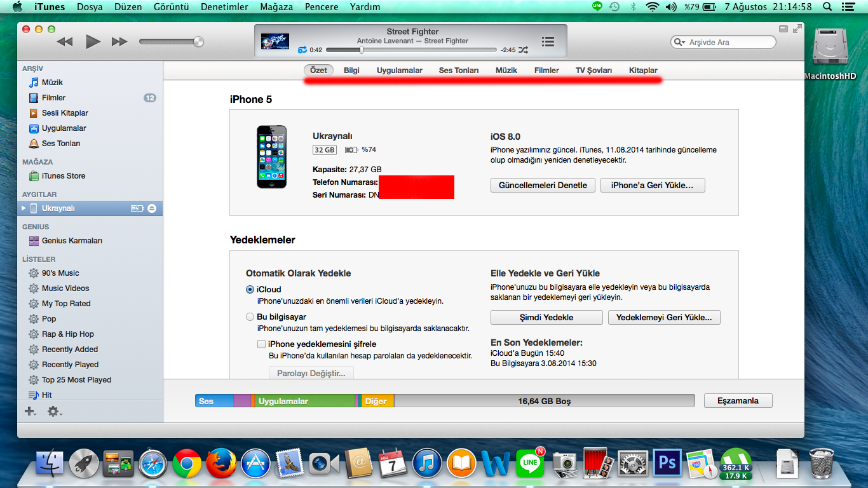Switch to the Müzik tab
Image resolution: width=868 pixels, height=488 pixels.
coord(506,71)
